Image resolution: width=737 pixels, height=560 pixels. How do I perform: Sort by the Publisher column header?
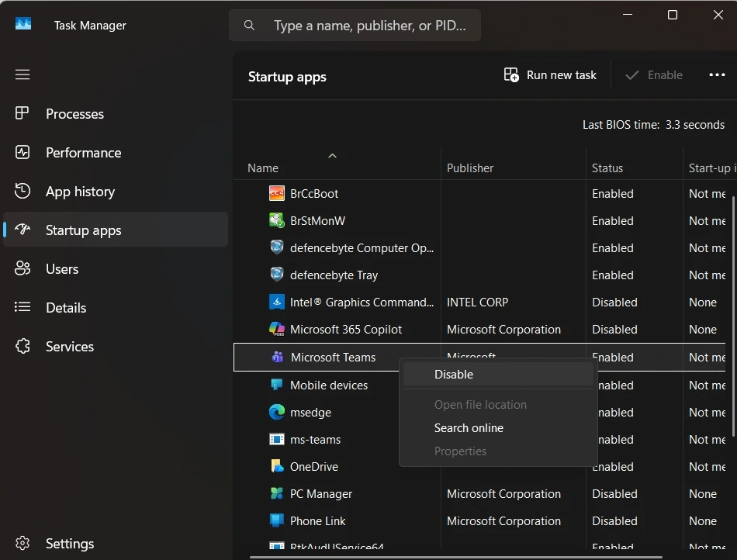470,168
